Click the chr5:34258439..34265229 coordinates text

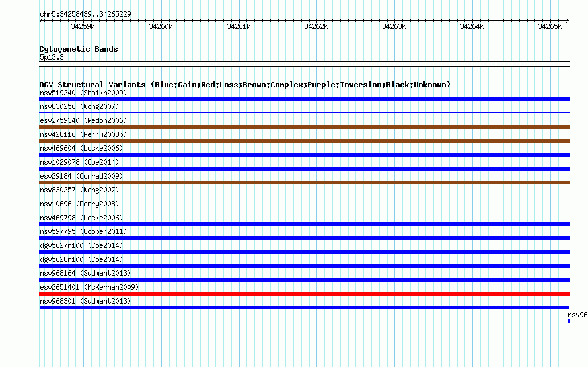[x=85, y=14]
